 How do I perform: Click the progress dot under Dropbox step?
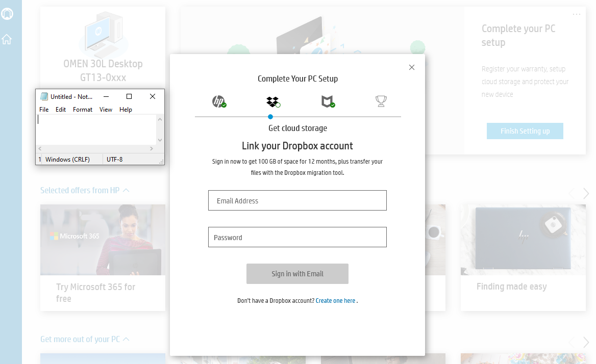click(x=270, y=117)
